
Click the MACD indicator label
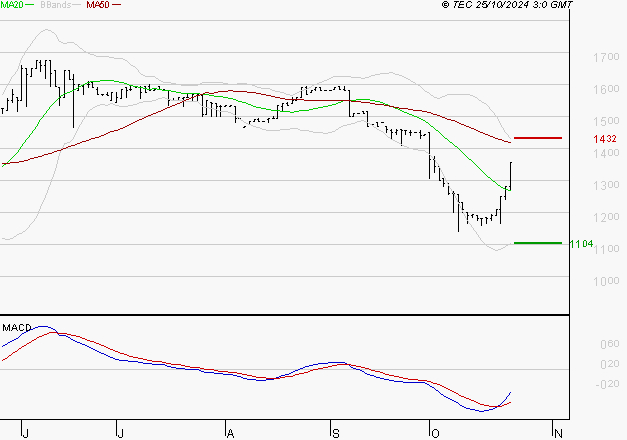click(17, 328)
